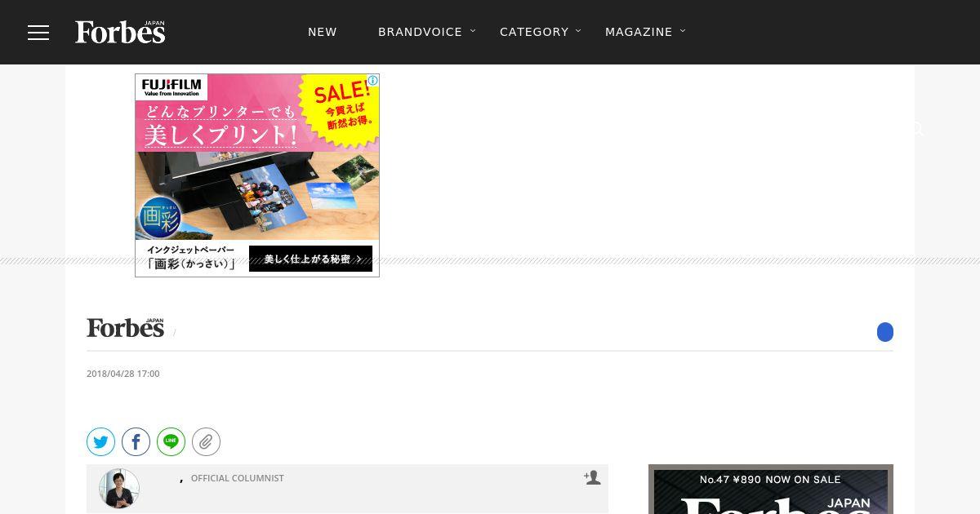Open the columnist's profile photo
This screenshot has height=514, width=980.
click(x=119, y=489)
